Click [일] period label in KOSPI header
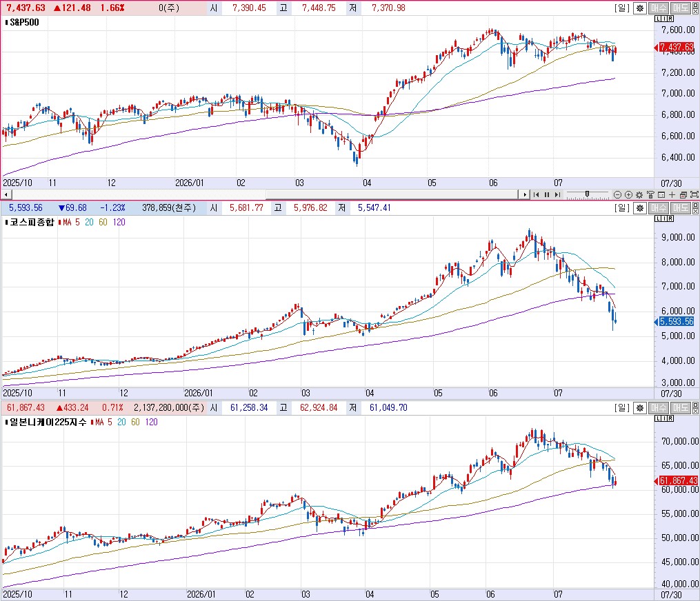The image size is (700, 601). 622,208
